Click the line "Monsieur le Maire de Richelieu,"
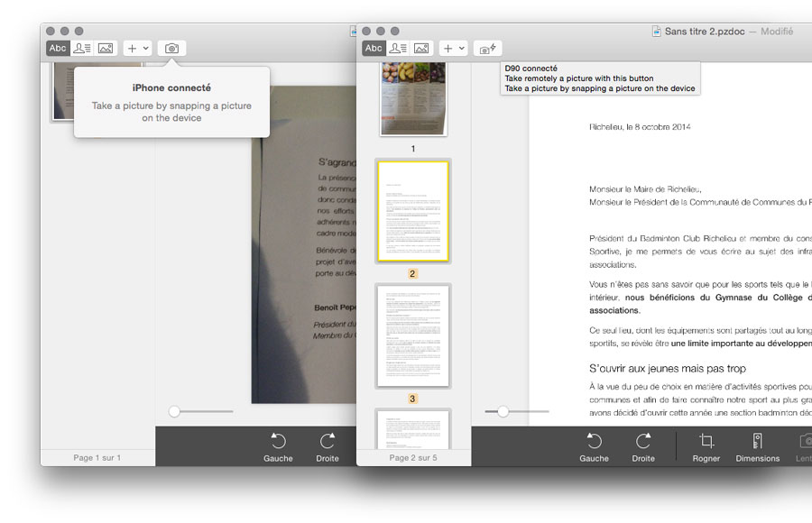The image size is (812, 523). (645, 189)
